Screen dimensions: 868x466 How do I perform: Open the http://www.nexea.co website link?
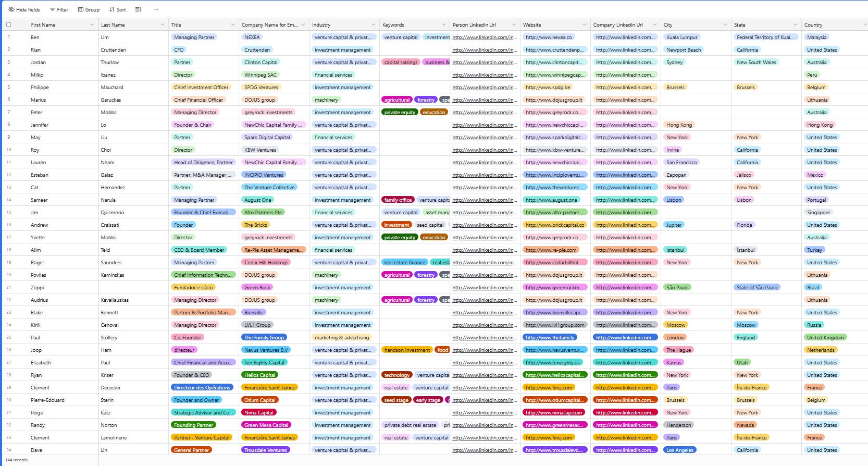(x=549, y=38)
